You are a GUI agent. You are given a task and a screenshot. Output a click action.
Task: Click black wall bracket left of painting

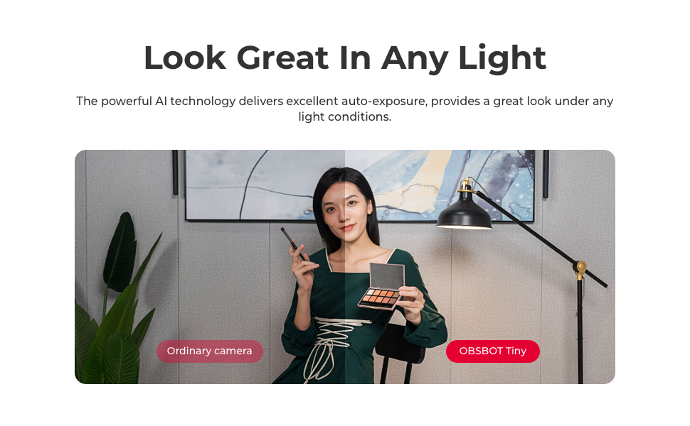175,173
